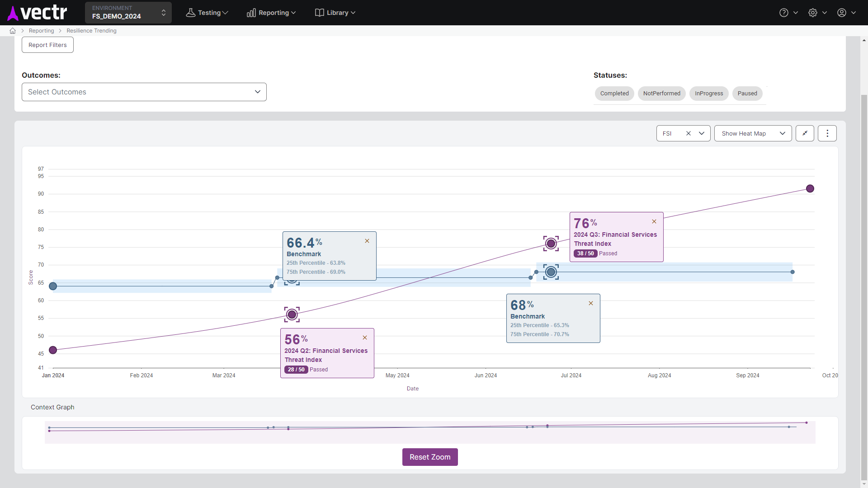Toggle the Paused status filter
868x488 pixels.
click(747, 94)
